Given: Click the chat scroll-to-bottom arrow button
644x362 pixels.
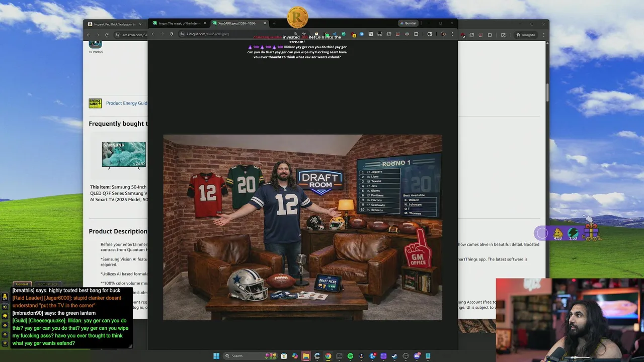Looking at the screenshot, I should (x=5, y=343).
